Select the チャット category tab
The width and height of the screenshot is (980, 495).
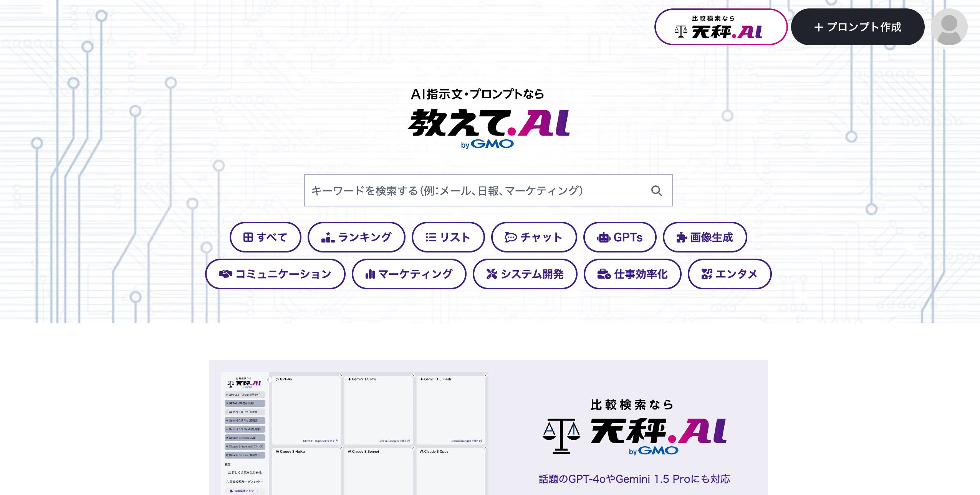pos(534,237)
